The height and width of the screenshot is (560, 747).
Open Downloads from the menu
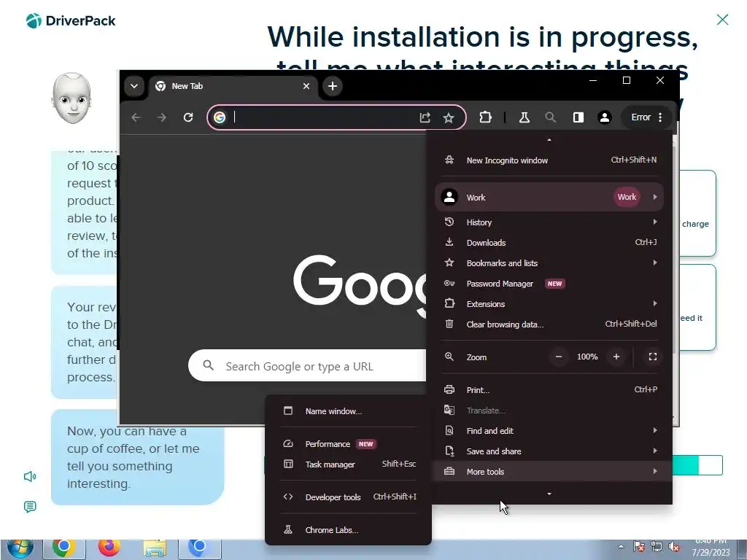(x=549, y=243)
